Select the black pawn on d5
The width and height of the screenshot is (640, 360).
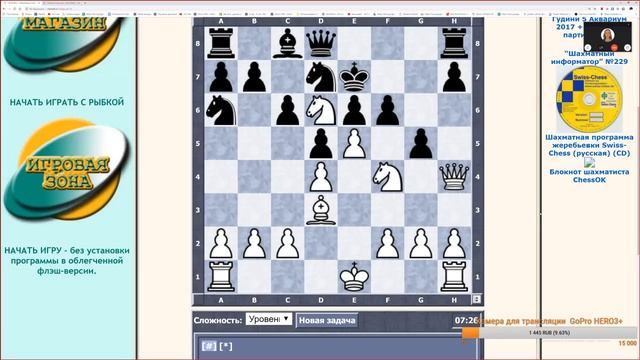321,144
